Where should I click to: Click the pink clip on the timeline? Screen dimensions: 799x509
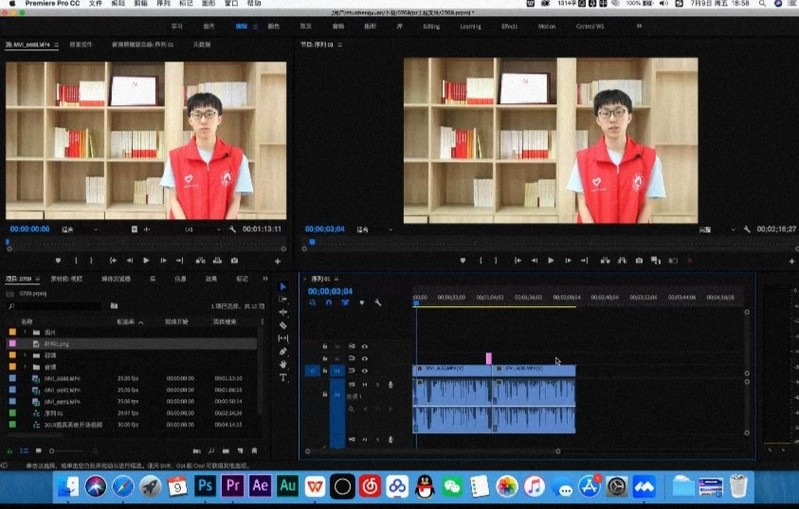point(489,358)
